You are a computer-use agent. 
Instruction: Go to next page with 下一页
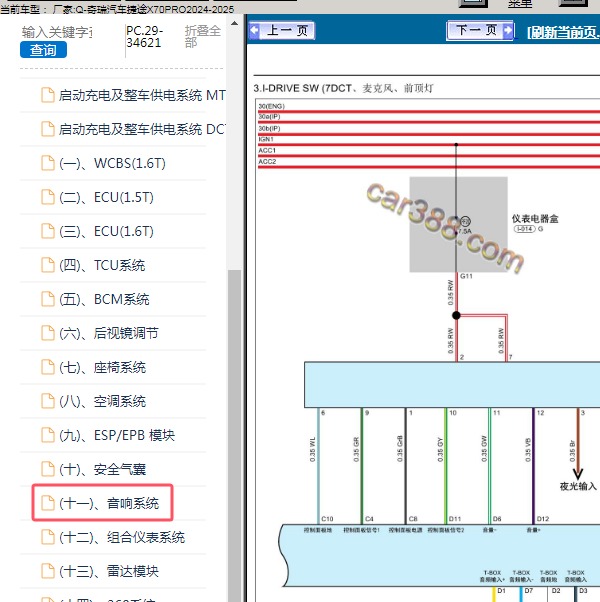pos(480,30)
